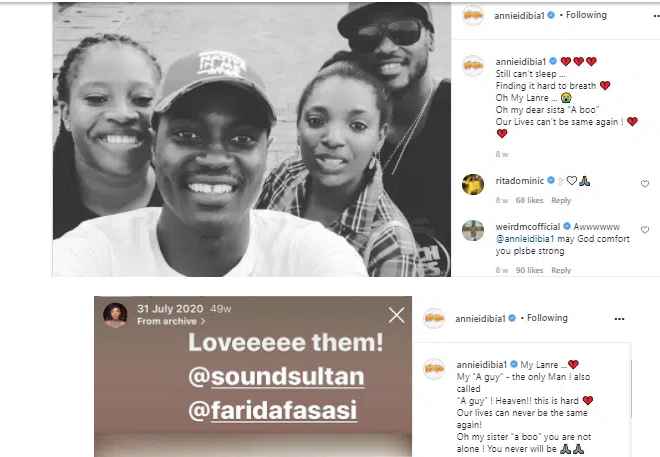
Task: Like ritadominic's comment with heart icon
Action: 644,183
